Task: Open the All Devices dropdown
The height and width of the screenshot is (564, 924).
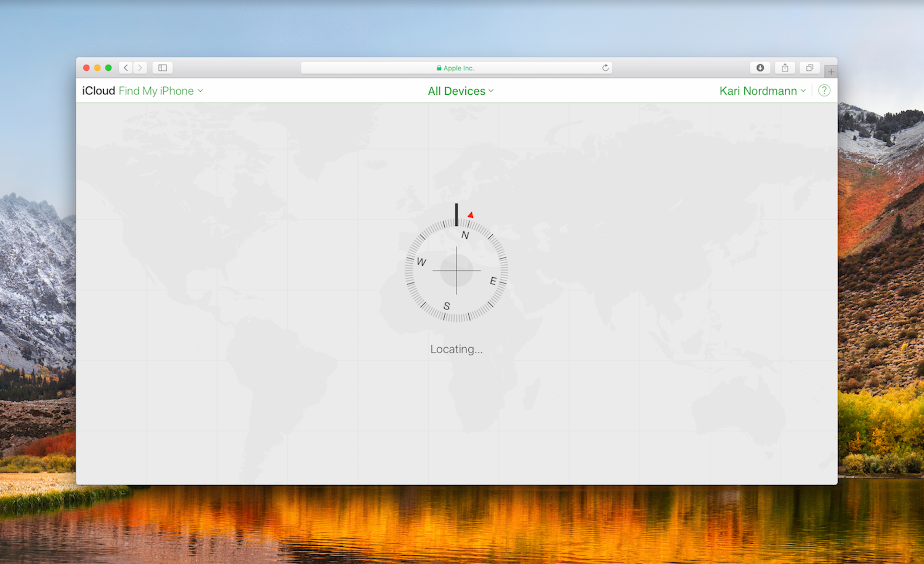Action: tap(461, 91)
